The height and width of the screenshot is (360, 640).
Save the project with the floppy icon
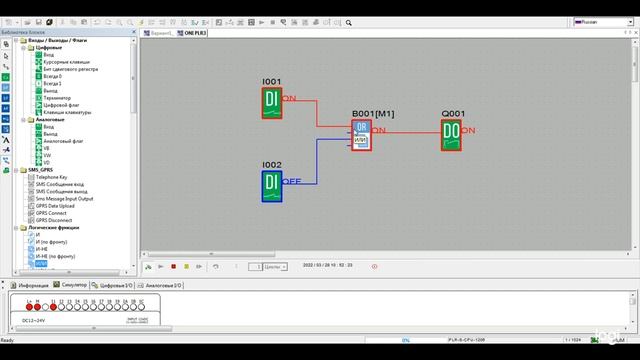click(38, 22)
